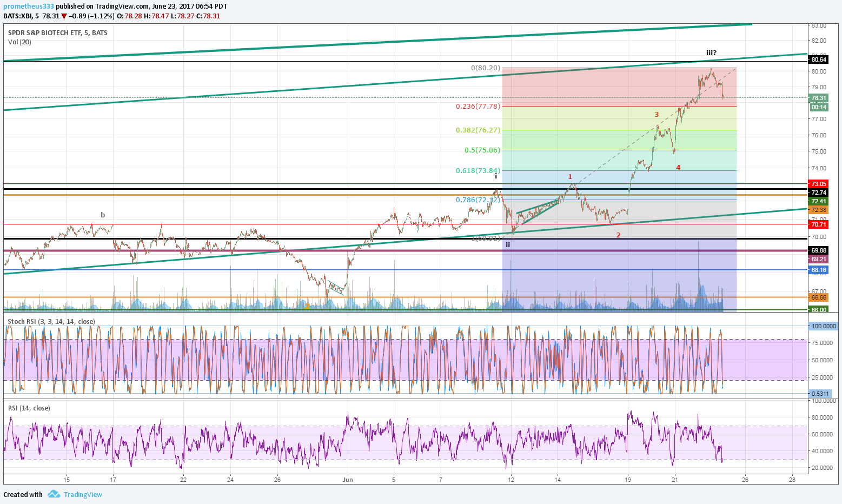This screenshot has width=842, height=504.
Task: Click the red wave 4 annotation
Action: click(678, 168)
